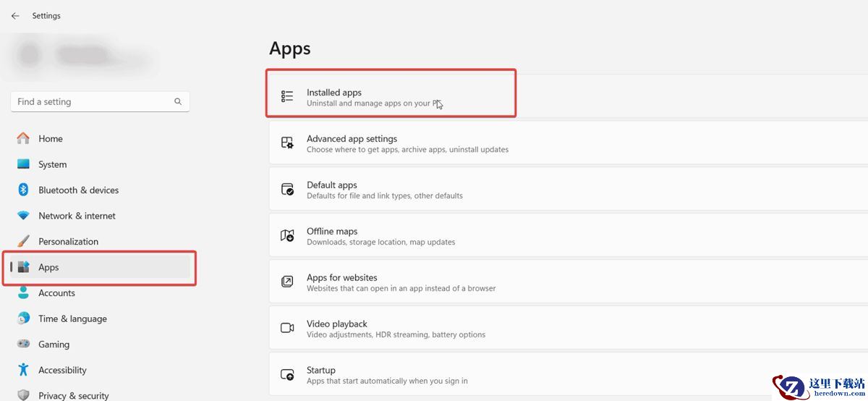Click the user profile picture

(x=30, y=54)
